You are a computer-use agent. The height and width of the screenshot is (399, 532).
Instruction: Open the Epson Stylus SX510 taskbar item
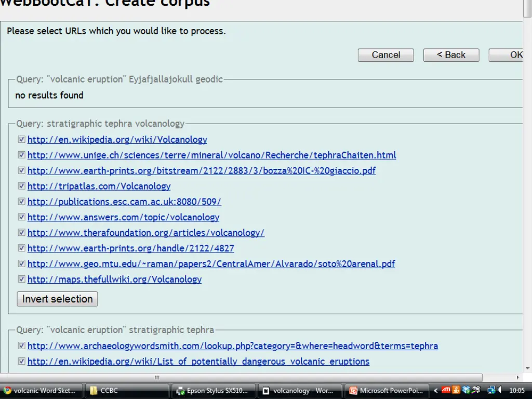click(x=212, y=391)
